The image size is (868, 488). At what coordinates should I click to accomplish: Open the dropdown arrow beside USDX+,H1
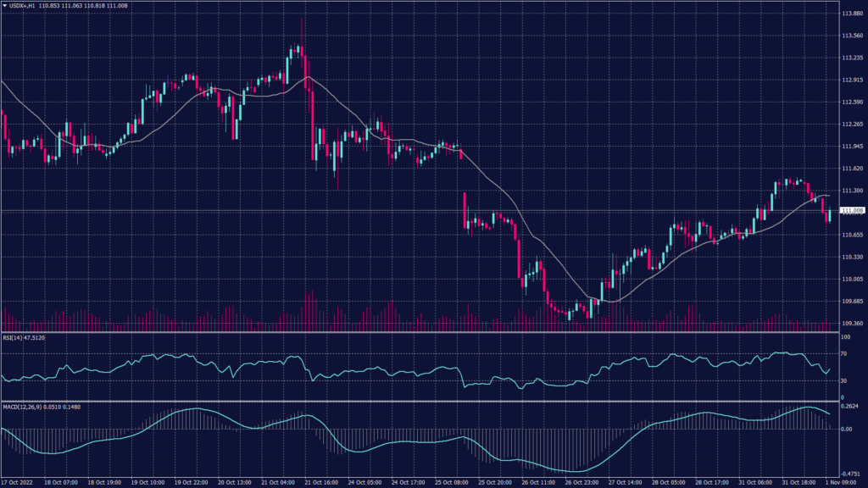coord(4,6)
